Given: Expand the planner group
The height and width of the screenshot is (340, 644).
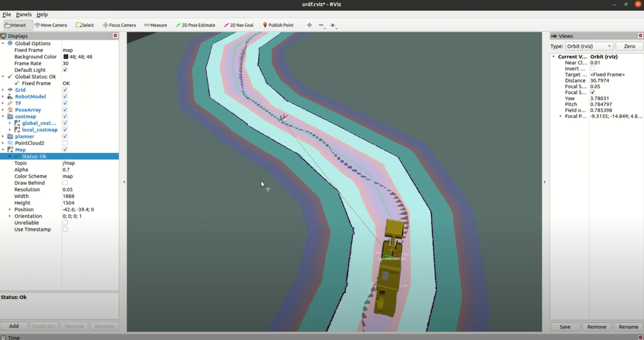Looking at the screenshot, I should tap(3, 137).
